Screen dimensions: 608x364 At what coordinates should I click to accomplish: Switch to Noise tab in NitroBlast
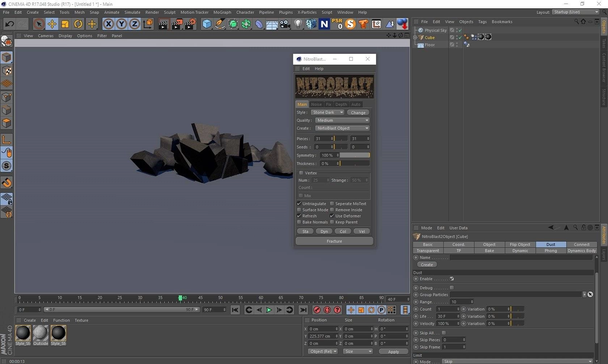click(316, 104)
